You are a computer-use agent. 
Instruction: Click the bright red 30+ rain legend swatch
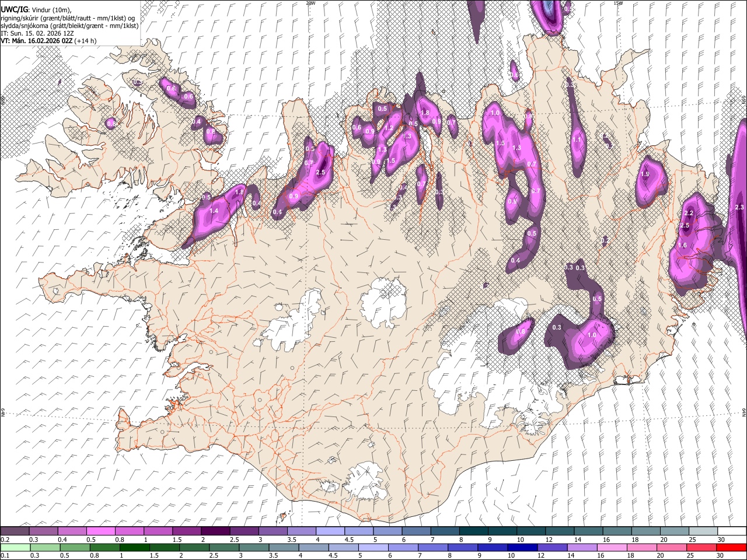(731, 547)
